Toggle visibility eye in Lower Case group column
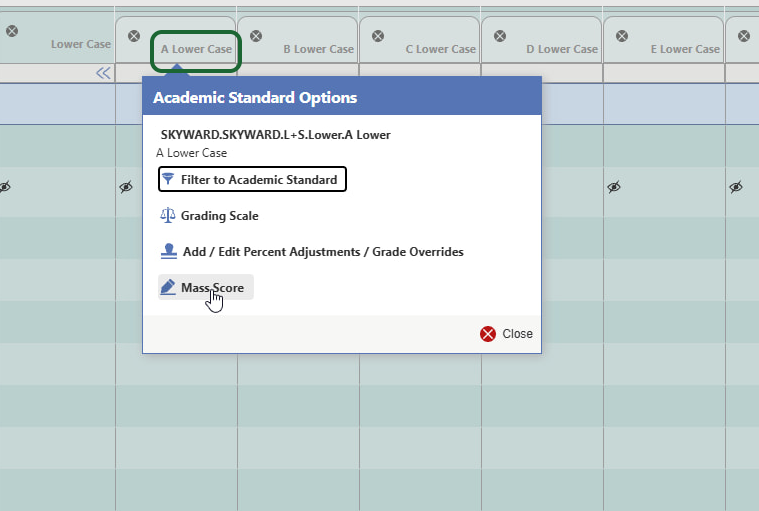 4,187
